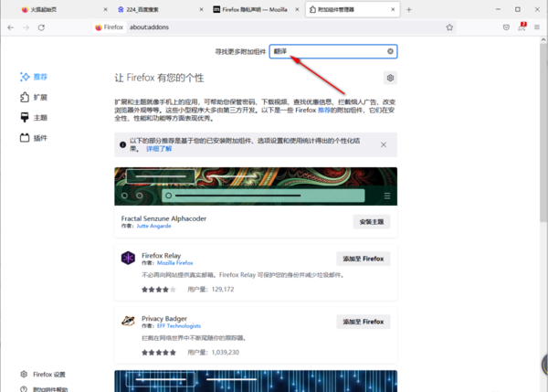Click the blue lines theme preview image

click(256, 381)
